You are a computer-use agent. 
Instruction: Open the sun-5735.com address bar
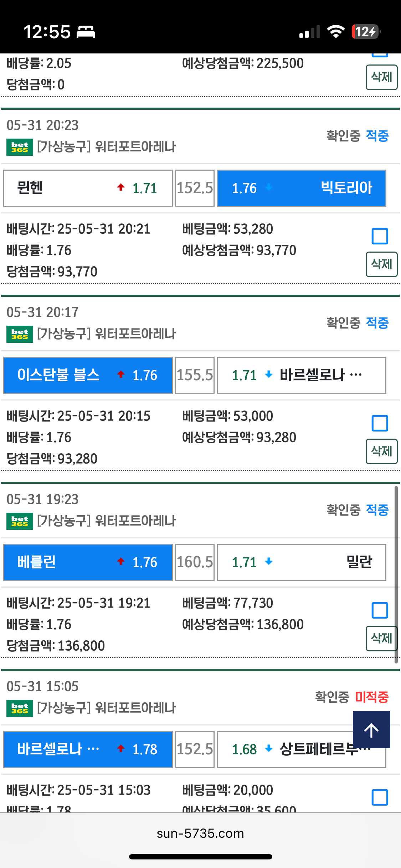tap(200, 833)
